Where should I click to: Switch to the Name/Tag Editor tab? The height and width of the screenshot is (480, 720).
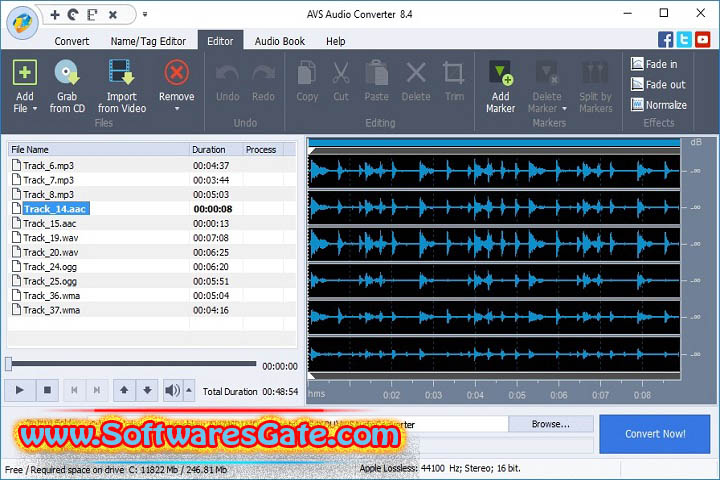click(x=148, y=41)
